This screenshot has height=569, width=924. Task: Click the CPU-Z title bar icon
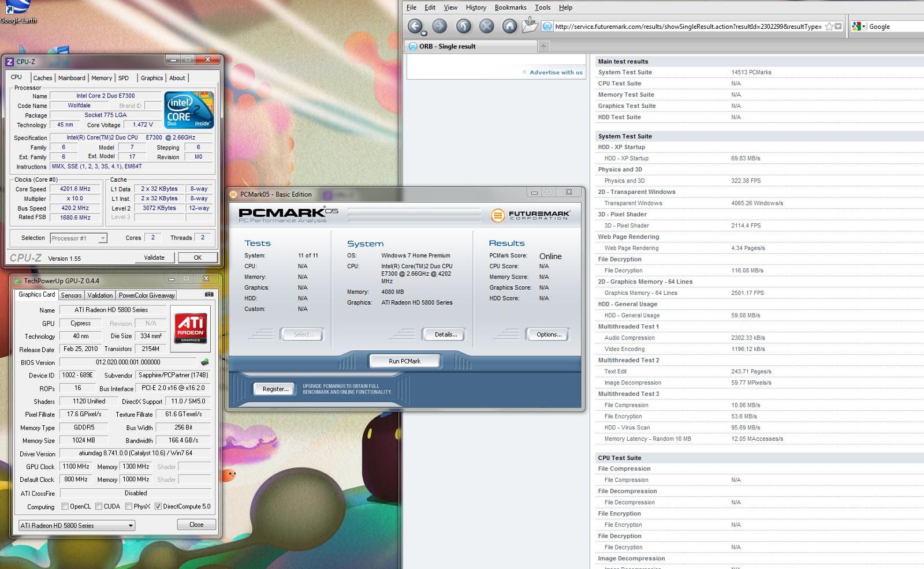click(9, 62)
